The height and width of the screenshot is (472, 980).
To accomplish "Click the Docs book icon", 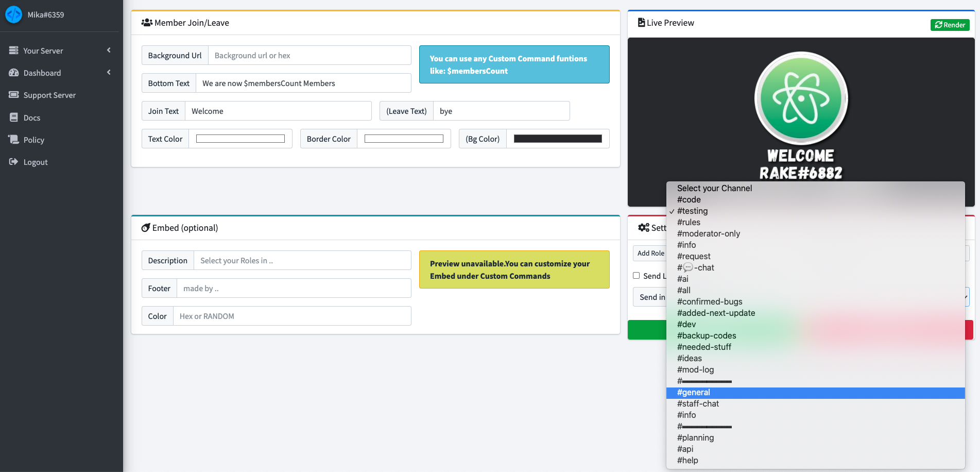I will pyautogui.click(x=14, y=117).
